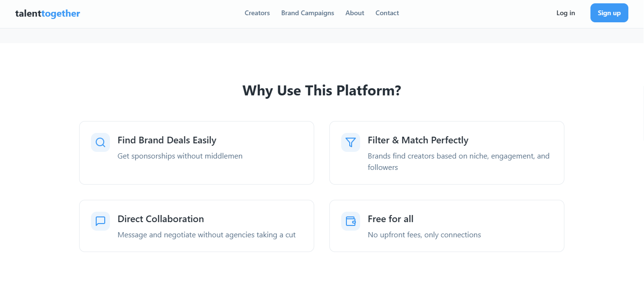Open the Contact page link
This screenshot has width=644, height=290.
[x=387, y=13]
